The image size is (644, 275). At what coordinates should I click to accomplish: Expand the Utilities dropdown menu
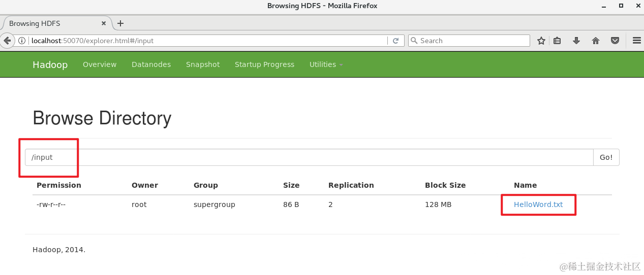coord(326,64)
